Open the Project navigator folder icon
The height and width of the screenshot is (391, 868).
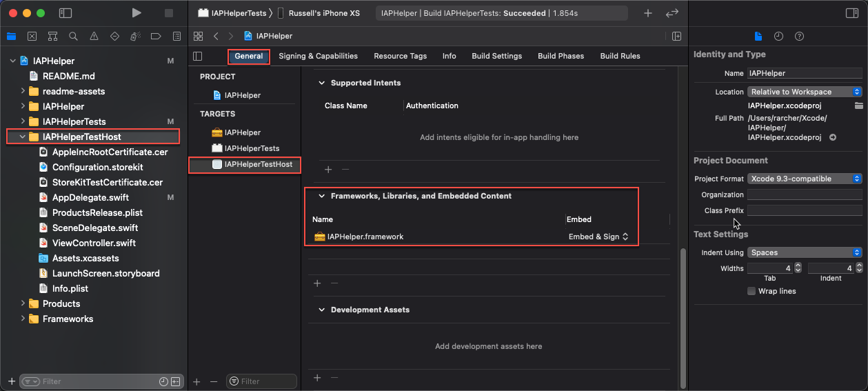11,36
